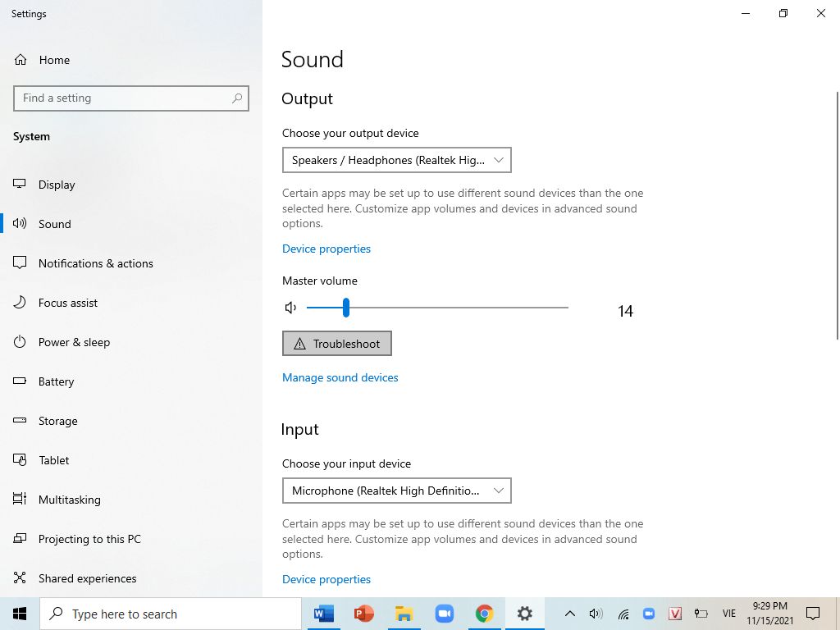The width and height of the screenshot is (840, 630).
Task: Expand the output device dropdown
Action: point(396,160)
